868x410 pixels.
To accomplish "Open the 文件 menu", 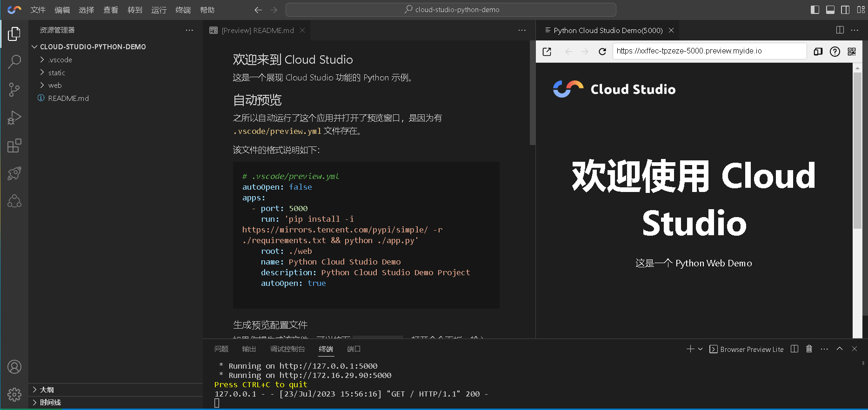I will tap(38, 10).
